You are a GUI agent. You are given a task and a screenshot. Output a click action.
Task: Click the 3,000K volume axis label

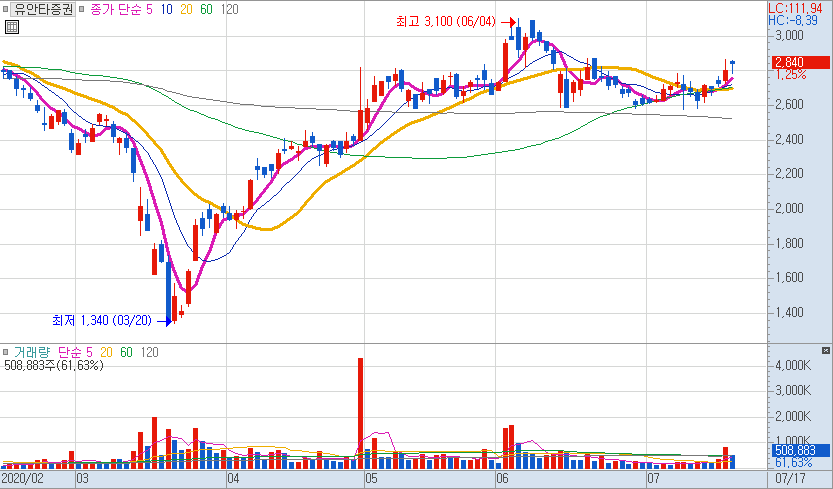(792, 391)
